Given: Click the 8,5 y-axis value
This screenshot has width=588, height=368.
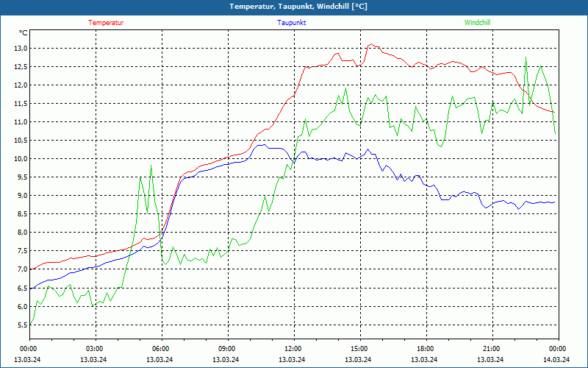Looking at the screenshot, I should [23, 213].
